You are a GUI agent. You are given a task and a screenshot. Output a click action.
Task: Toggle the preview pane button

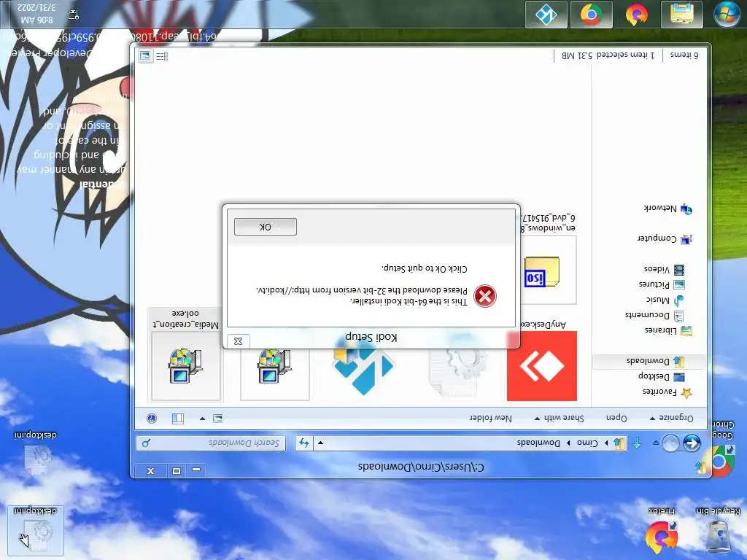point(178,419)
